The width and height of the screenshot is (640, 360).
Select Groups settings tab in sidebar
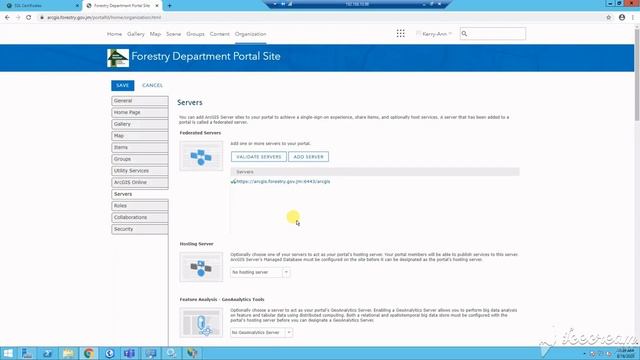(140, 159)
